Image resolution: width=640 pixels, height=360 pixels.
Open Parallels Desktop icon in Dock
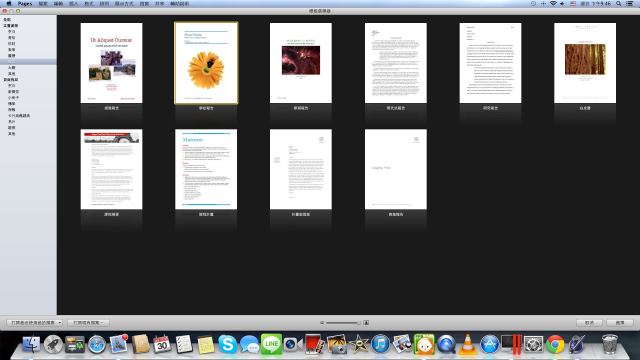(511, 344)
